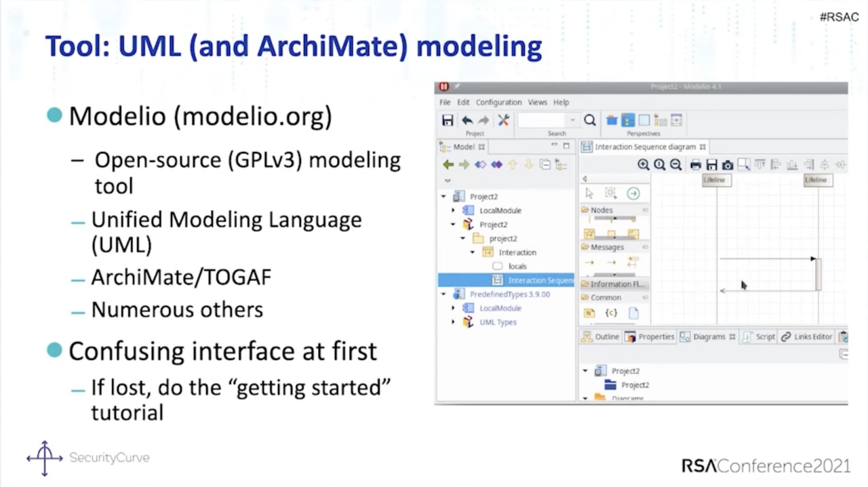The height and width of the screenshot is (487, 868).
Task: Switch to the Links Editor tab
Action: [806, 336]
